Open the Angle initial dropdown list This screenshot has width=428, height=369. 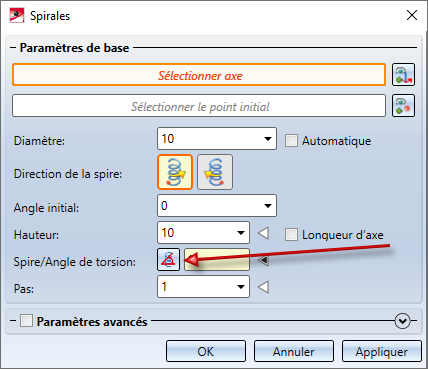268,206
